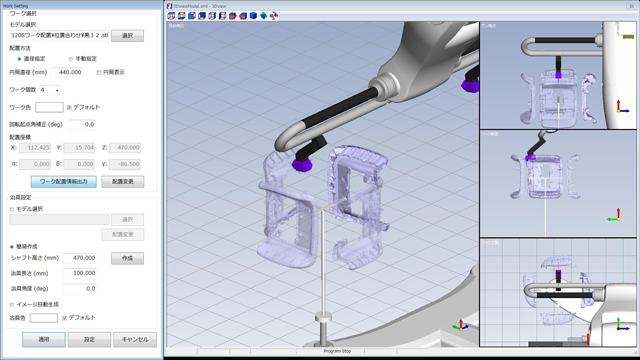640x360 pixels.
Task: Click the leftmost view-cube icon in 3Dview toolbar
Action: 171,16
